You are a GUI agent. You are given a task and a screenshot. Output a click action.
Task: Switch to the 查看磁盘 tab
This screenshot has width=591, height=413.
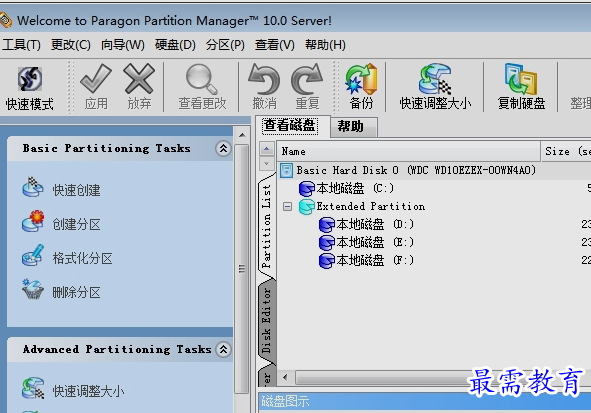point(290,125)
